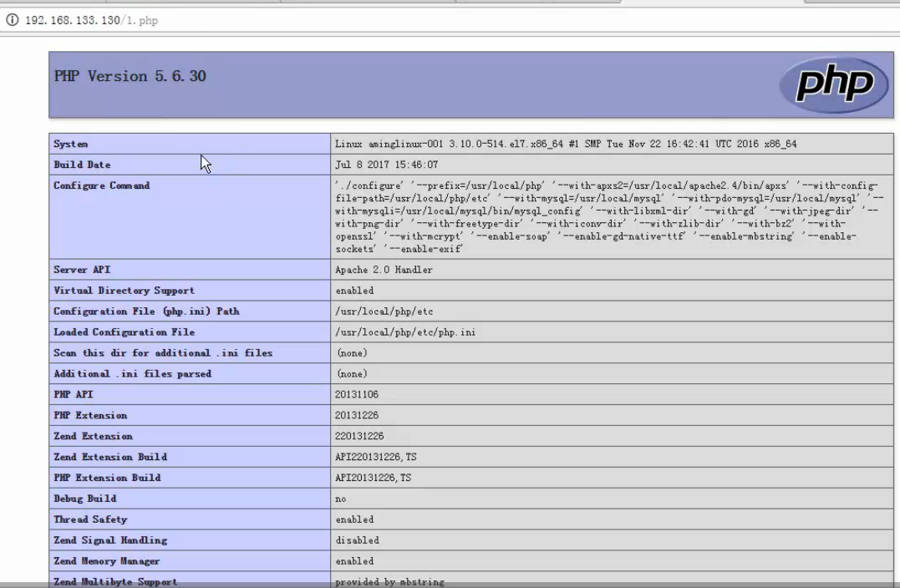Select the './configure' command text value
The width and height of the screenshot is (900, 588).
(609, 217)
